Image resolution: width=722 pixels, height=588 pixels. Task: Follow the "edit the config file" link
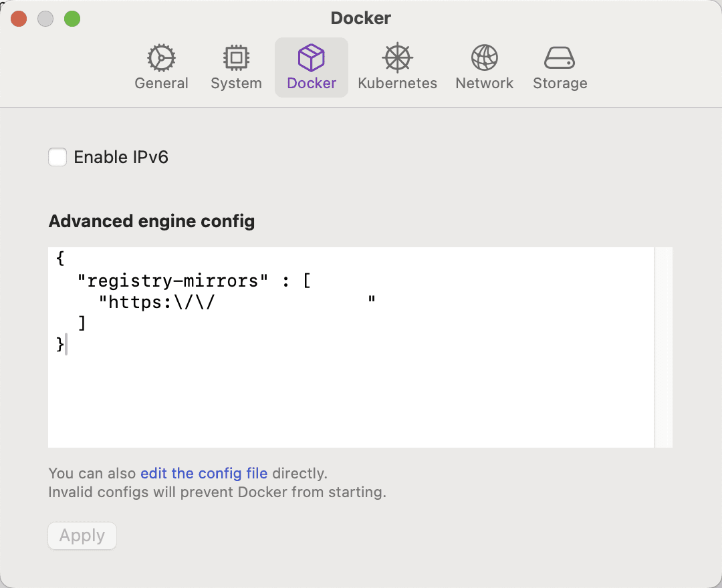click(204, 474)
